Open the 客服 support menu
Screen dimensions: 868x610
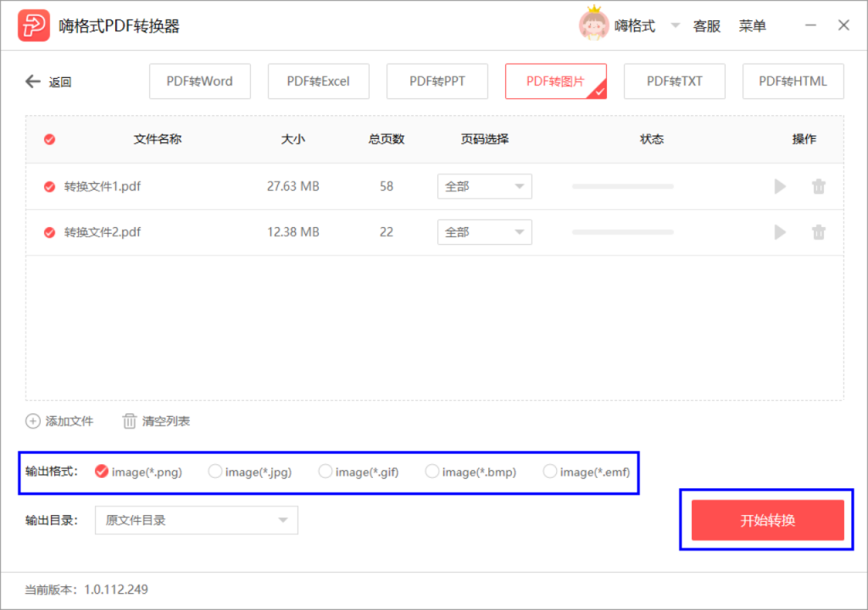pyautogui.click(x=707, y=26)
